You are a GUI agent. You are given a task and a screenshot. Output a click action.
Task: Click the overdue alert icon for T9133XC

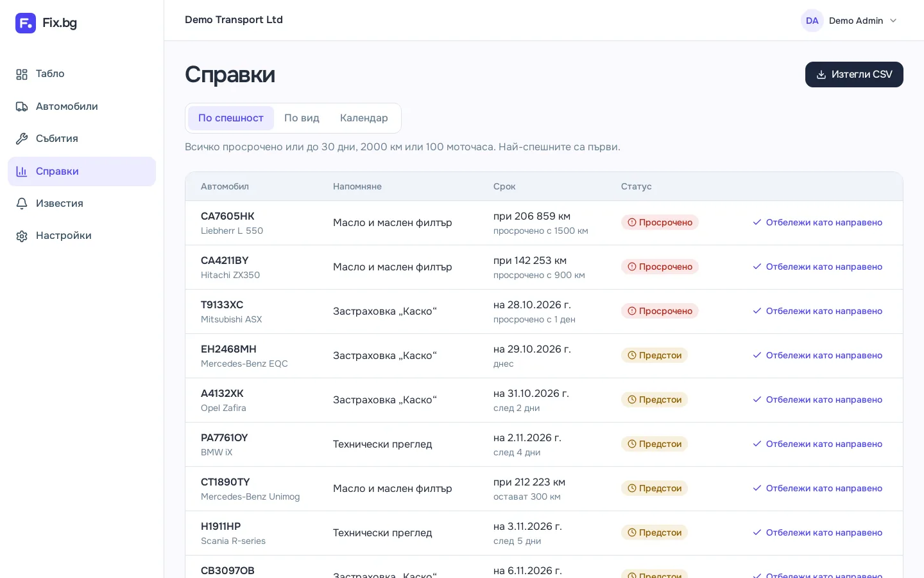pos(632,311)
